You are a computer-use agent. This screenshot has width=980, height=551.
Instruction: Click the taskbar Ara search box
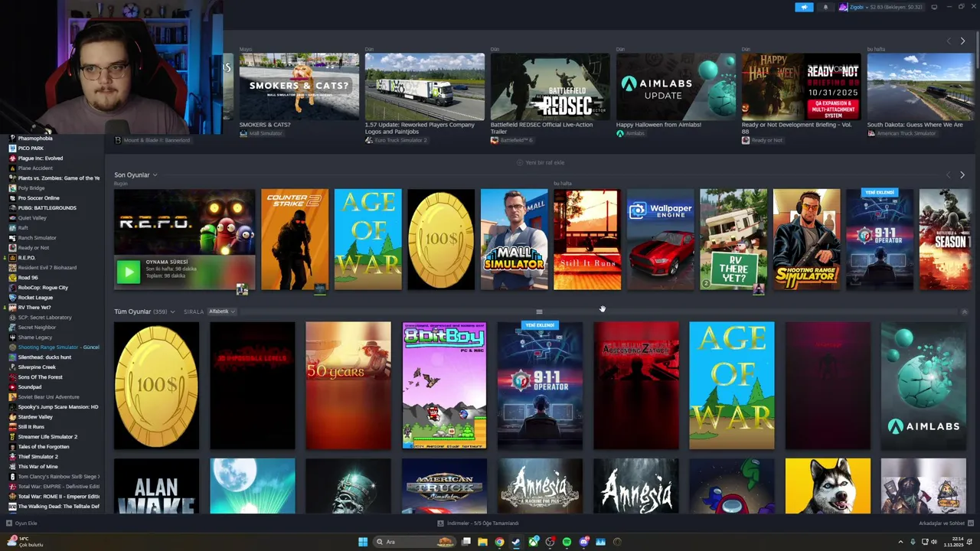coord(414,542)
